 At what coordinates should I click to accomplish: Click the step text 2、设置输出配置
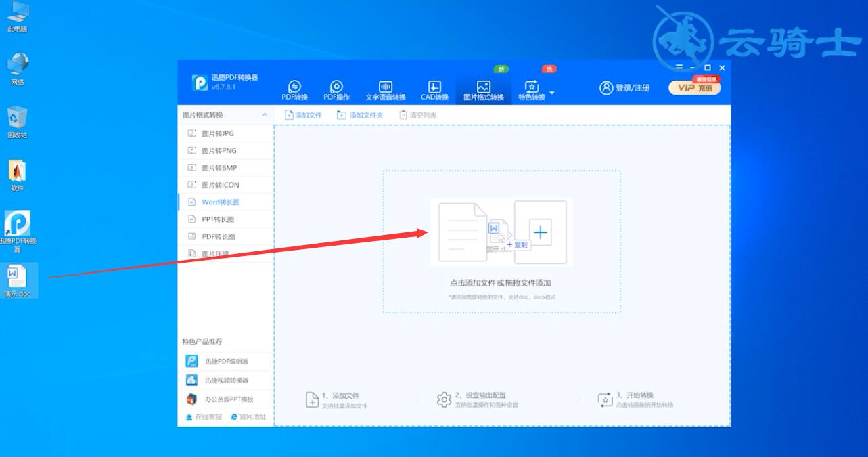click(x=480, y=395)
